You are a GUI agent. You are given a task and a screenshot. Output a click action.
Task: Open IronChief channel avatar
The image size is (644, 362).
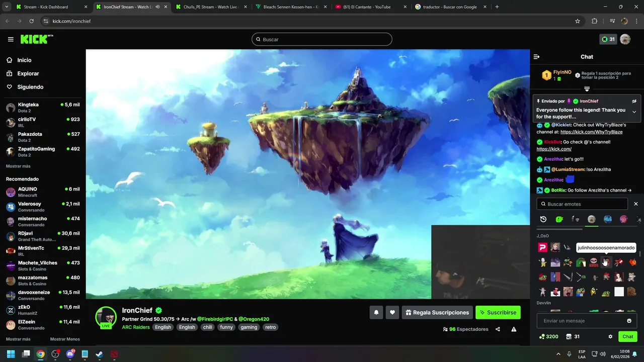106,317
